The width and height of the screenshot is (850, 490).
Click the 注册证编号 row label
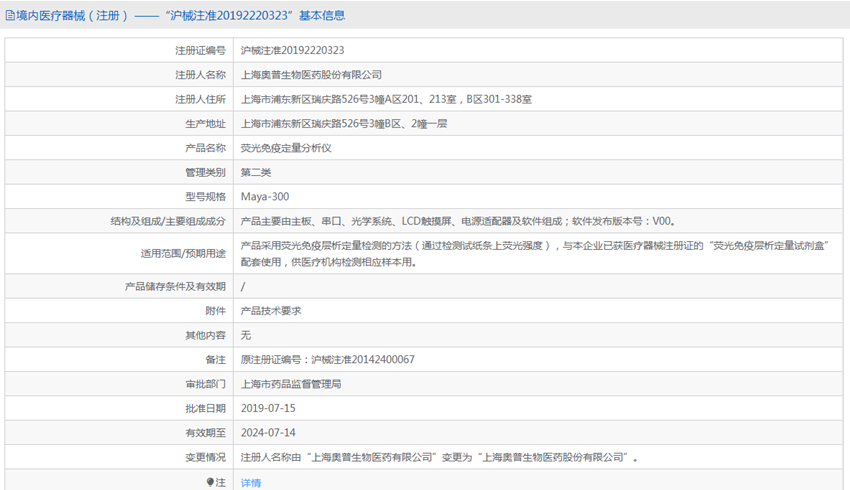pyautogui.click(x=200, y=50)
